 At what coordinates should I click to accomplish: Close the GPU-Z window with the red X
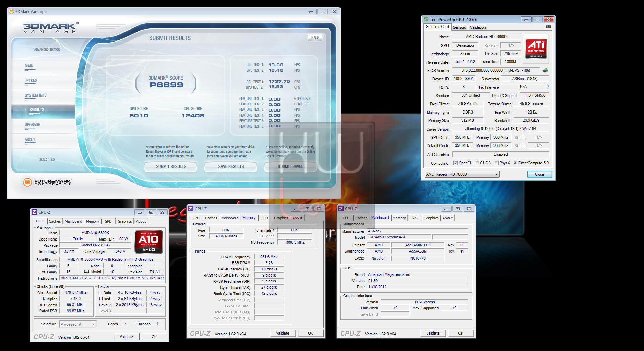point(549,20)
